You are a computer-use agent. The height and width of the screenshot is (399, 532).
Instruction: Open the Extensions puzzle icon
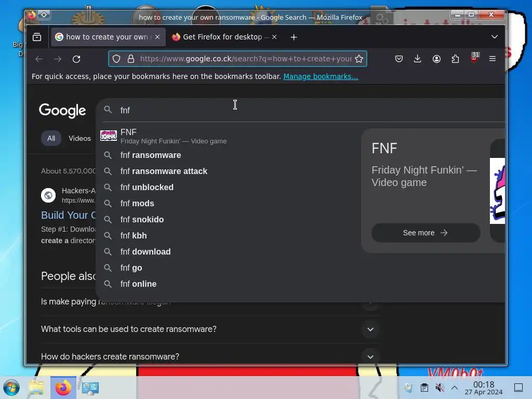[x=455, y=59]
